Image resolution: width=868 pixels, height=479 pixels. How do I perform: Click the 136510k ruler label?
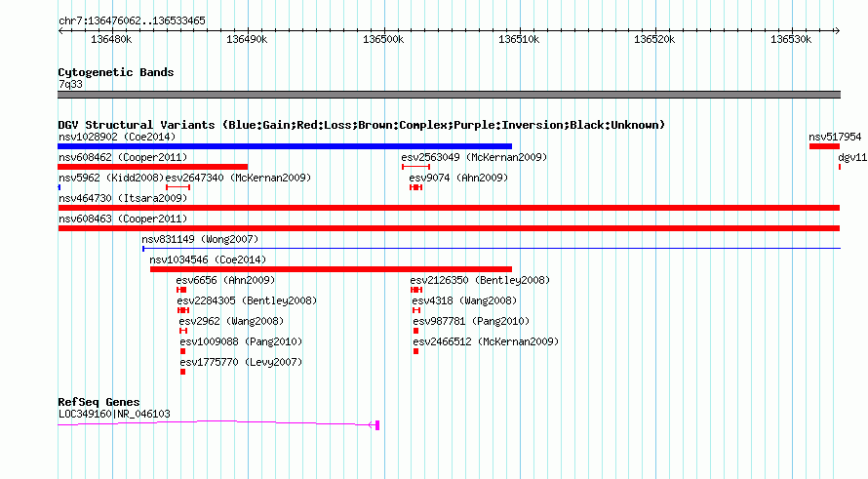519,39
